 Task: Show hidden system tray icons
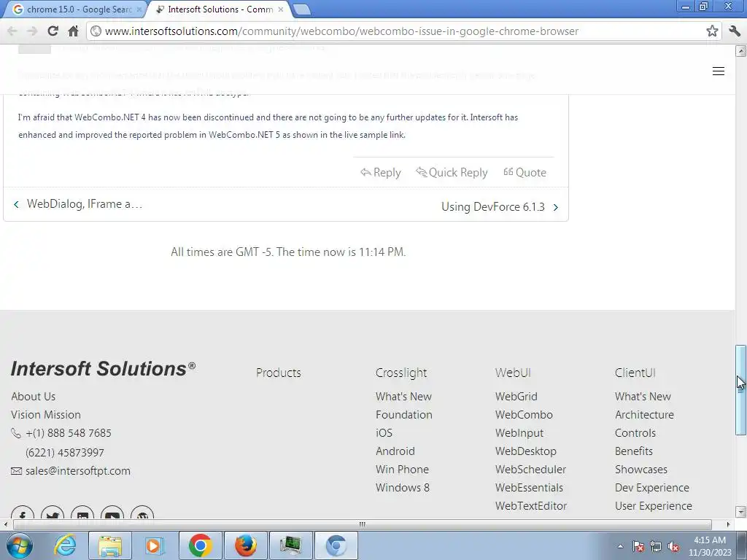click(x=620, y=547)
